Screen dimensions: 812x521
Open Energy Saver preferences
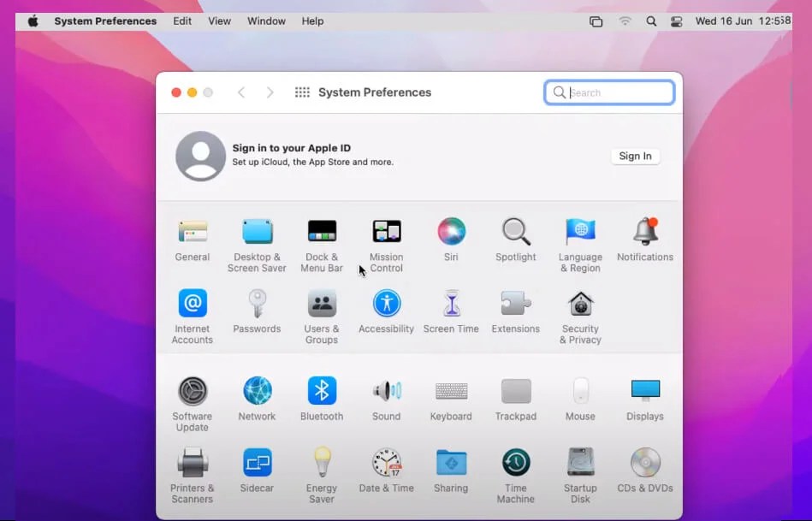(x=322, y=463)
